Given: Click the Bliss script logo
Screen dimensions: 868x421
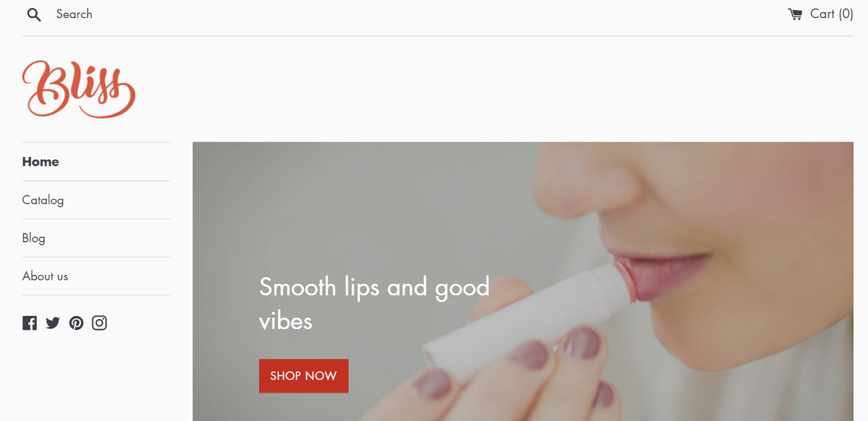Looking at the screenshot, I should 78,89.
